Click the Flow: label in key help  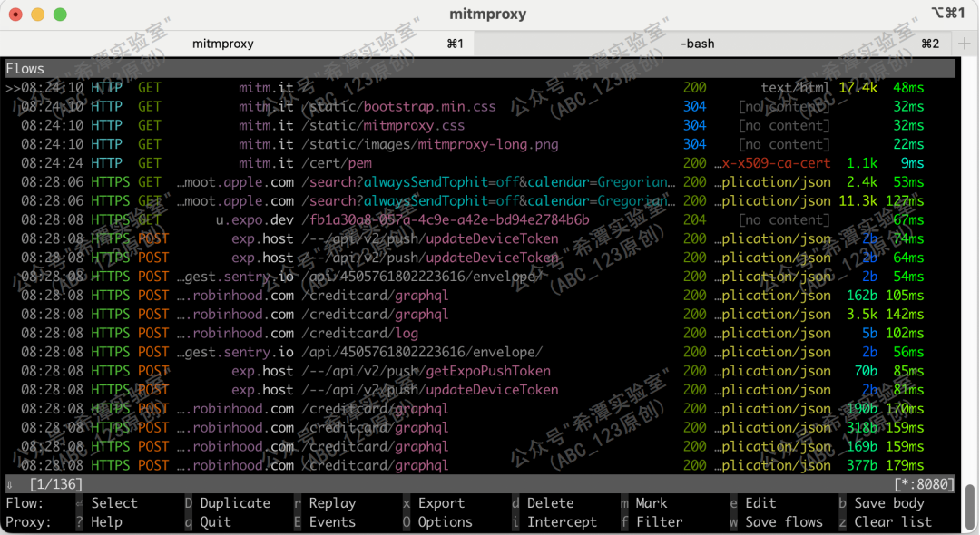[x=25, y=503]
